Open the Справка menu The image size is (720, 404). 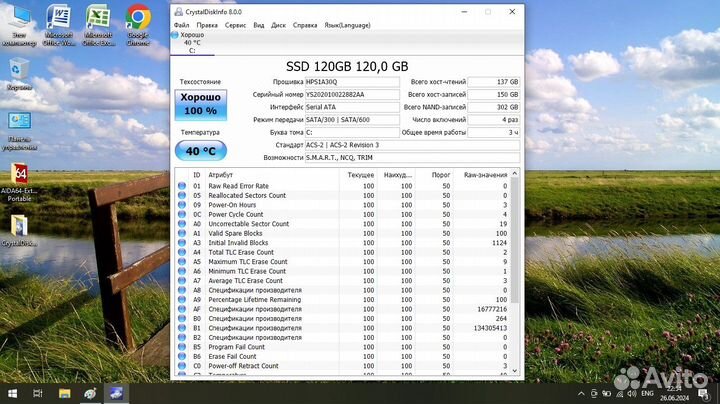tap(305, 25)
